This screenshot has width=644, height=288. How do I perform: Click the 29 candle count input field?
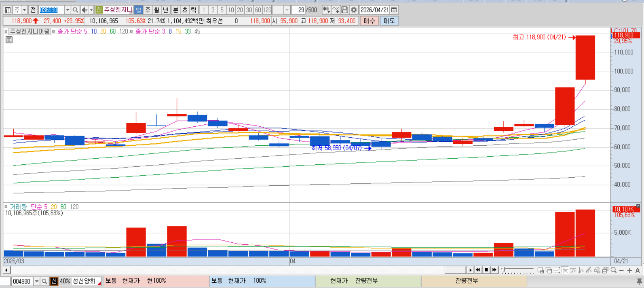pyautogui.click(x=299, y=10)
